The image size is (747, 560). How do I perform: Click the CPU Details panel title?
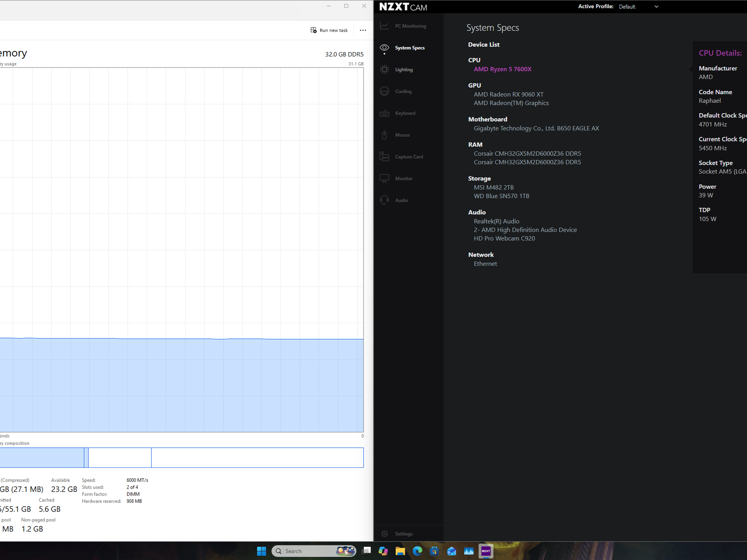coord(720,53)
